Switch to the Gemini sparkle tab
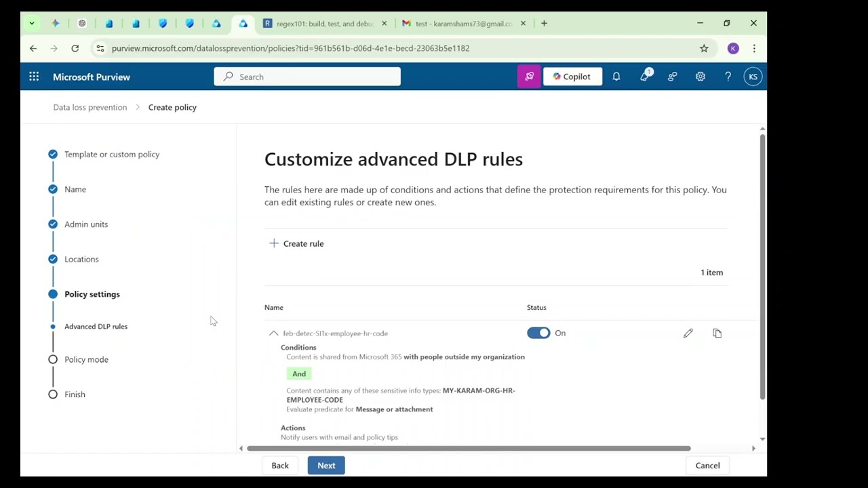868x488 pixels. pyautogui.click(x=56, y=23)
